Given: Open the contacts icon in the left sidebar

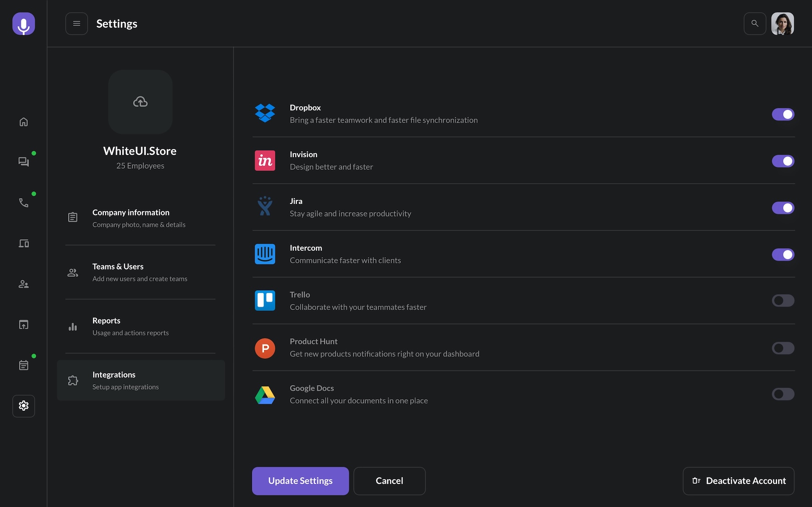Looking at the screenshot, I should pyautogui.click(x=23, y=284).
